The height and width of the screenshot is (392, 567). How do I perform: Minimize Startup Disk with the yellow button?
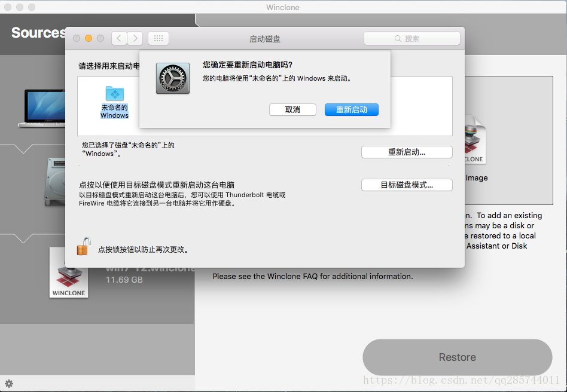coord(89,38)
